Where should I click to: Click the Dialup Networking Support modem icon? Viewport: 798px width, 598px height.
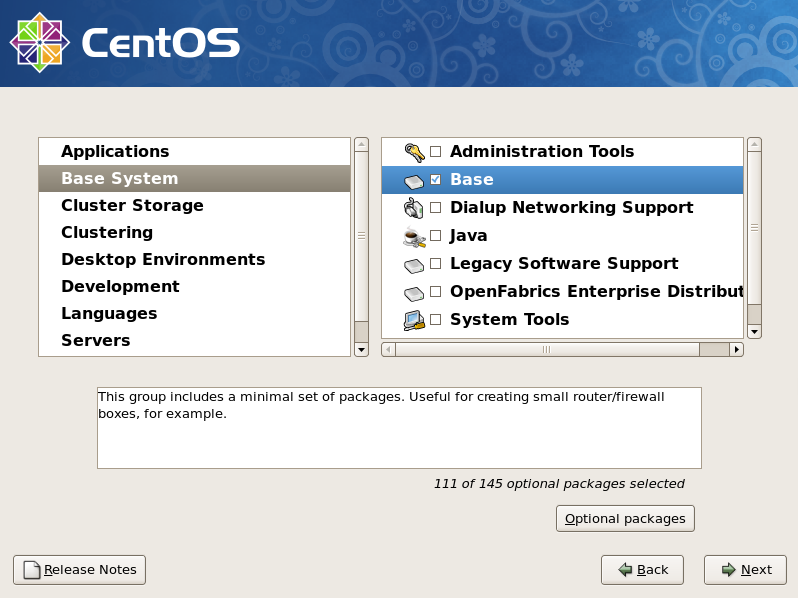(413, 208)
